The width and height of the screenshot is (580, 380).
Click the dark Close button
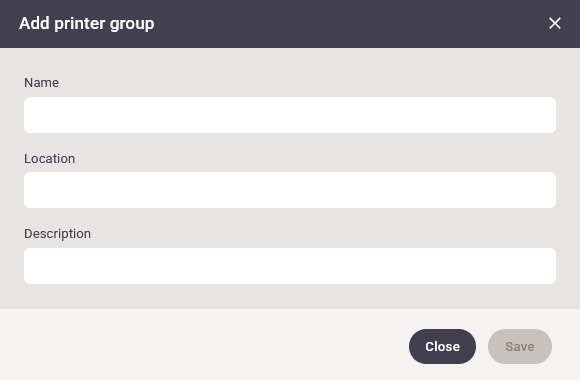(442, 347)
